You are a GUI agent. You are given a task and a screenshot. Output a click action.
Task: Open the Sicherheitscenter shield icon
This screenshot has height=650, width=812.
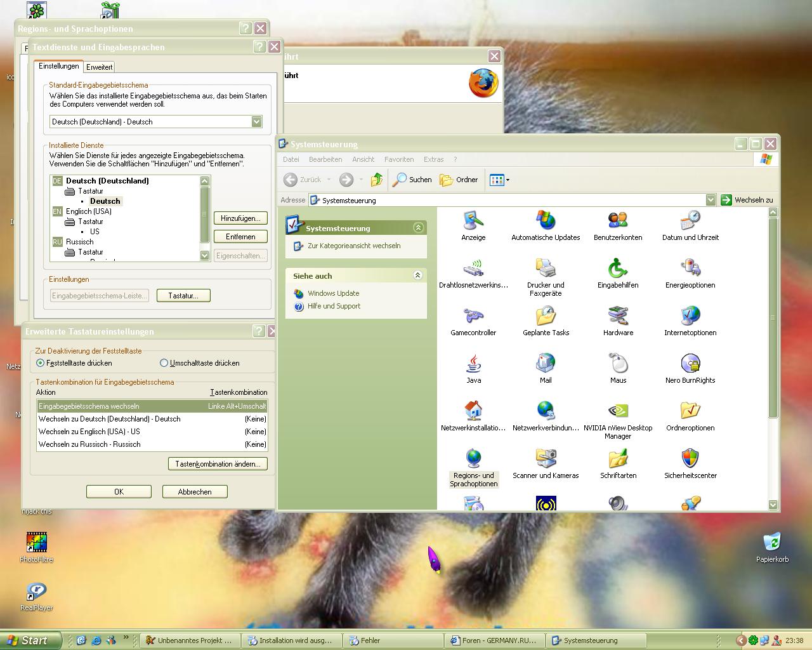pyautogui.click(x=690, y=459)
